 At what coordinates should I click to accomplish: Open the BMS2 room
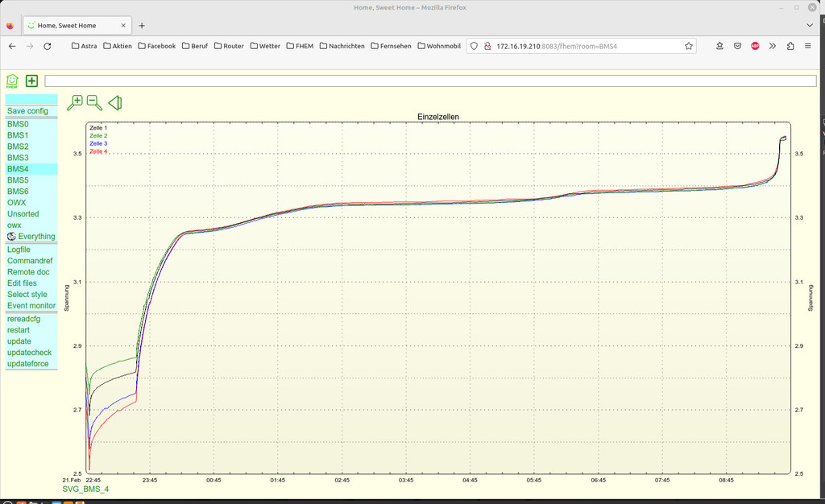point(18,147)
